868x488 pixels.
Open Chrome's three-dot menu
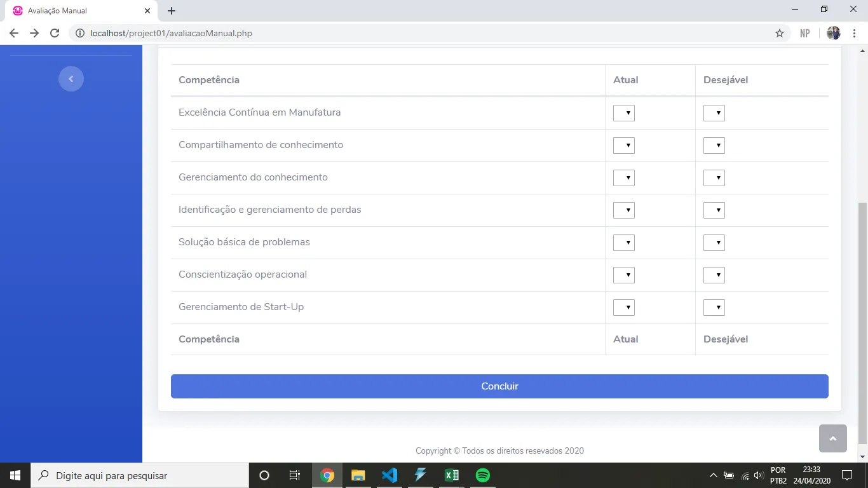(x=855, y=33)
